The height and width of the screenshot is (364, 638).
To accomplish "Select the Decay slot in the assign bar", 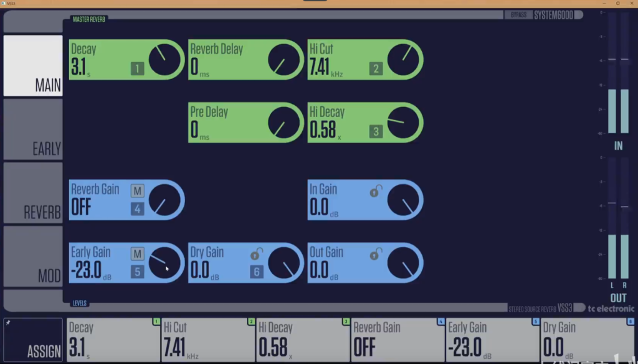I will coord(113,340).
